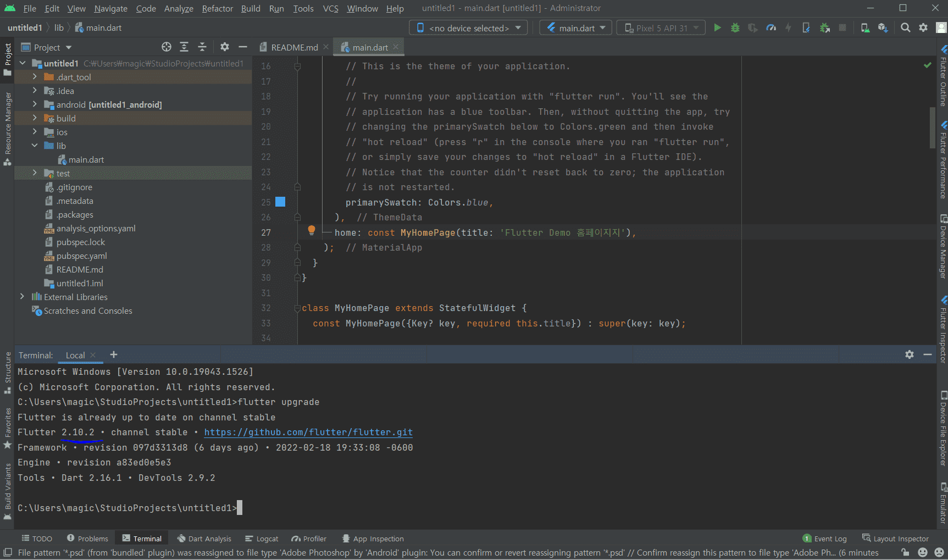This screenshot has height=560, width=948.
Task: Click the yellow lightbulb on line 27
Action: [x=312, y=230]
